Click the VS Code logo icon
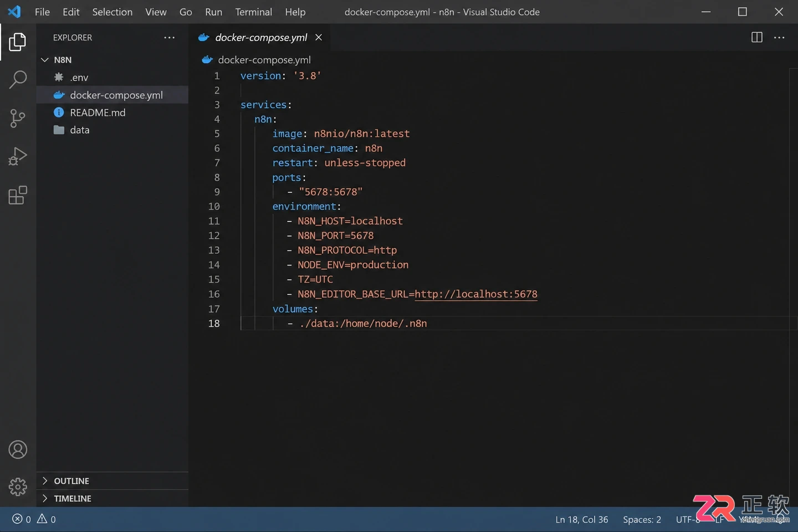The height and width of the screenshot is (532, 798). 14,12
